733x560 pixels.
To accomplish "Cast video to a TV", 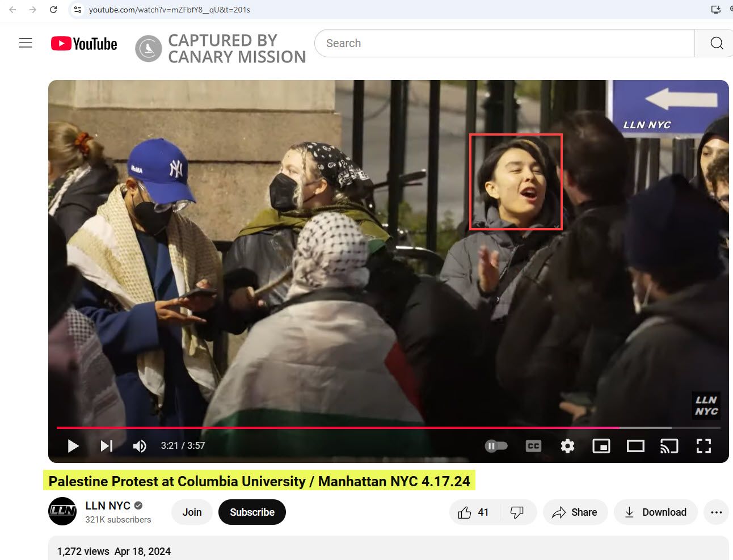I will (x=669, y=446).
